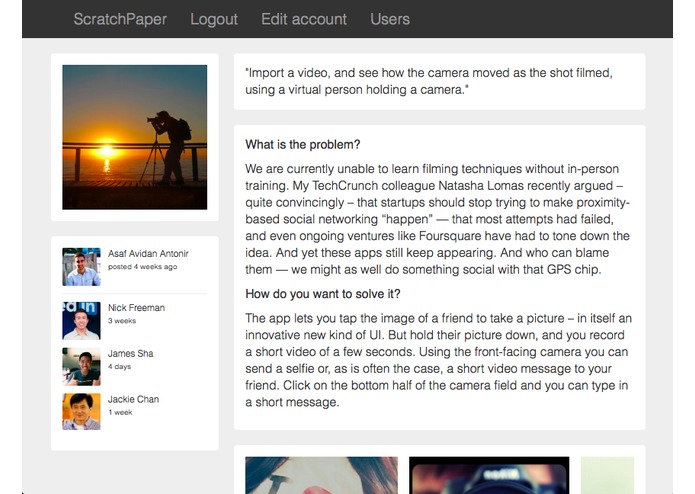Screen dimensions: 695x494
Task: Click Logout in the navigation bar
Action: (x=214, y=19)
